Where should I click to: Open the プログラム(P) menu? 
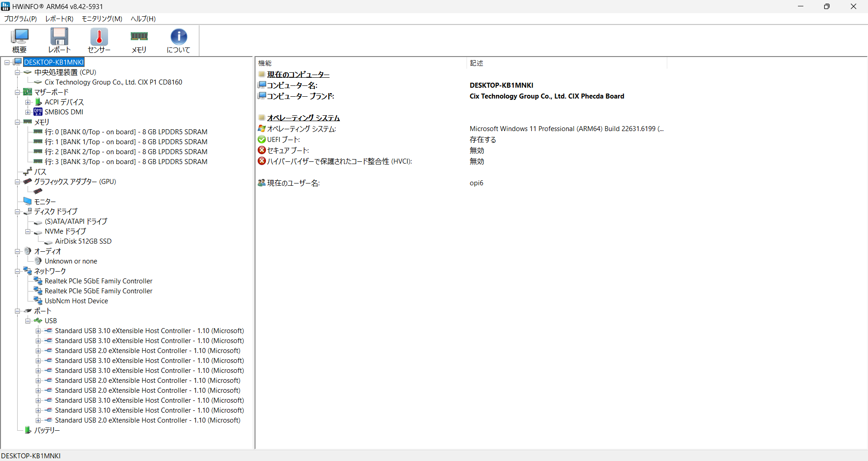(20, 19)
